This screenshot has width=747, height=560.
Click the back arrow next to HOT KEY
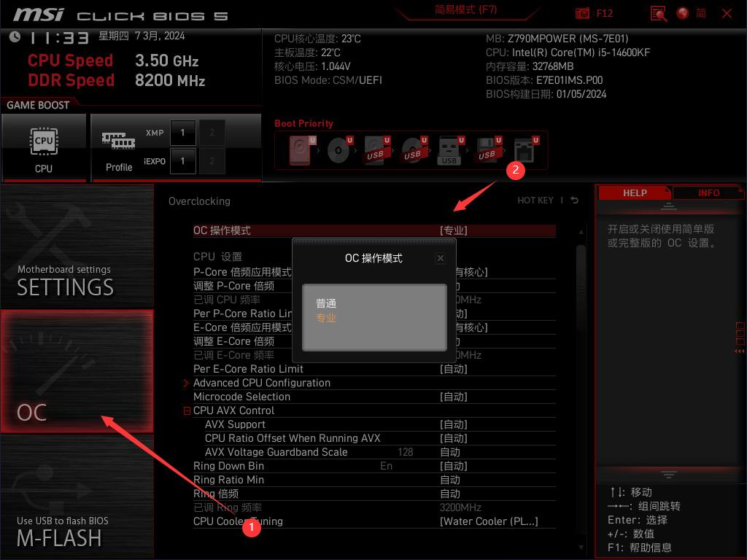[x=575, y=201]
